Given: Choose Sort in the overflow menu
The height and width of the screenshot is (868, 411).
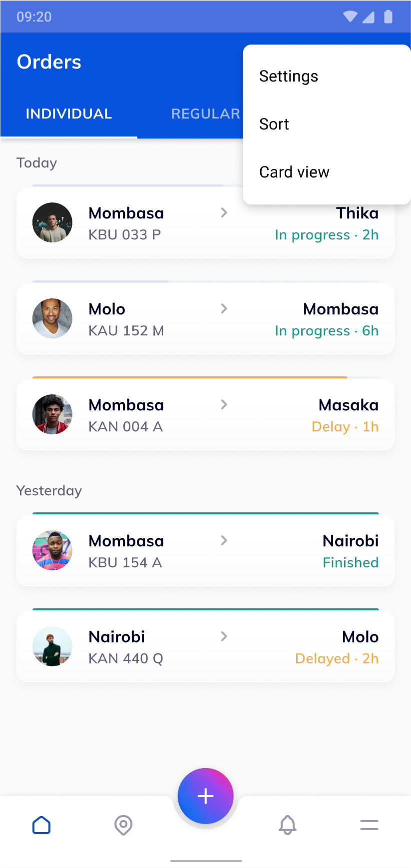Looking at the screenshot, I should [x=274, y=124].
